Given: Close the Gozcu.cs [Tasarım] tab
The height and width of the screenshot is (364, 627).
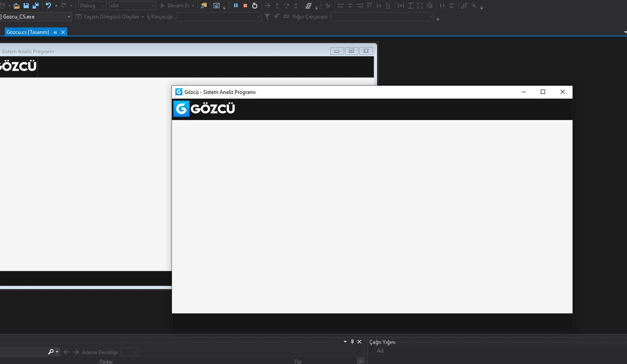Looking at the screenshot, I should click(x=63, y=32).
